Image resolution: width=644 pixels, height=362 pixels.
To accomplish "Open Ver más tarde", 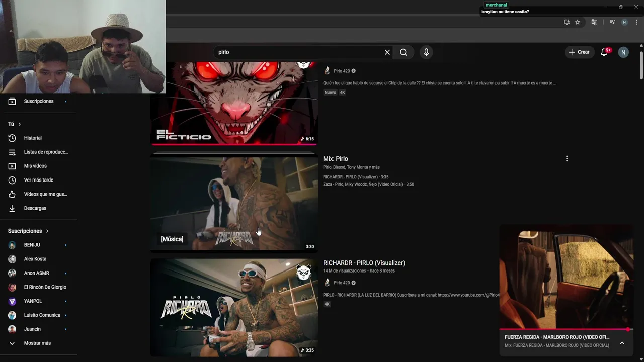I will [38, 180].
